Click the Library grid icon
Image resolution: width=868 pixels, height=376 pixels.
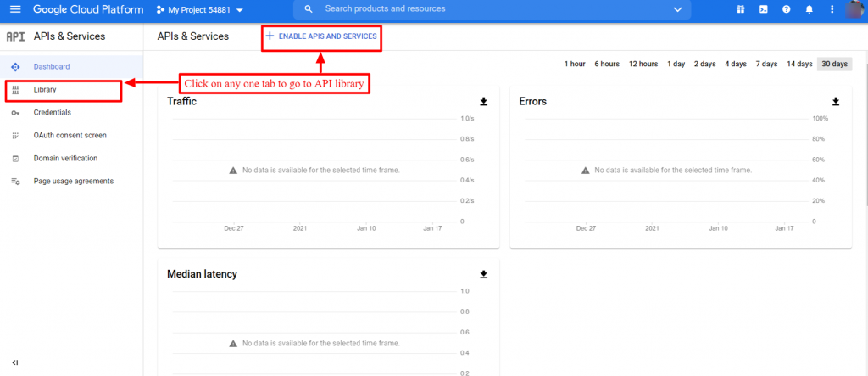coord(15,90)
